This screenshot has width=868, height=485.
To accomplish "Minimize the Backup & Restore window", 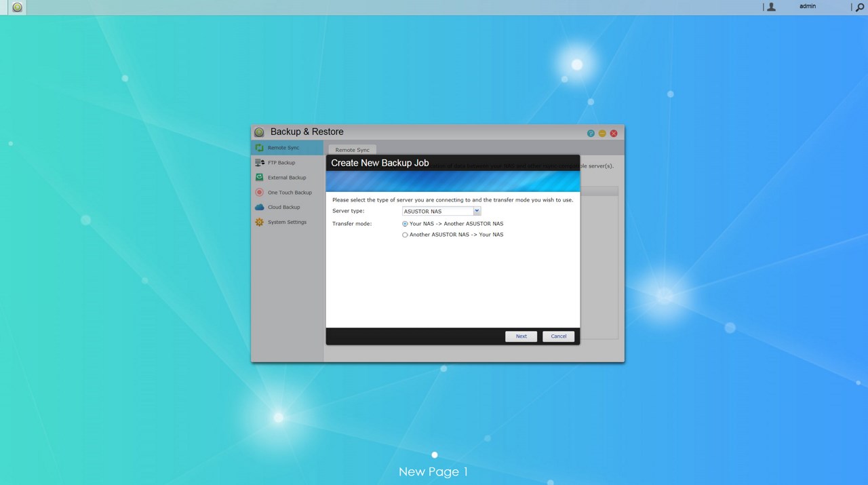I will (602, 133).
